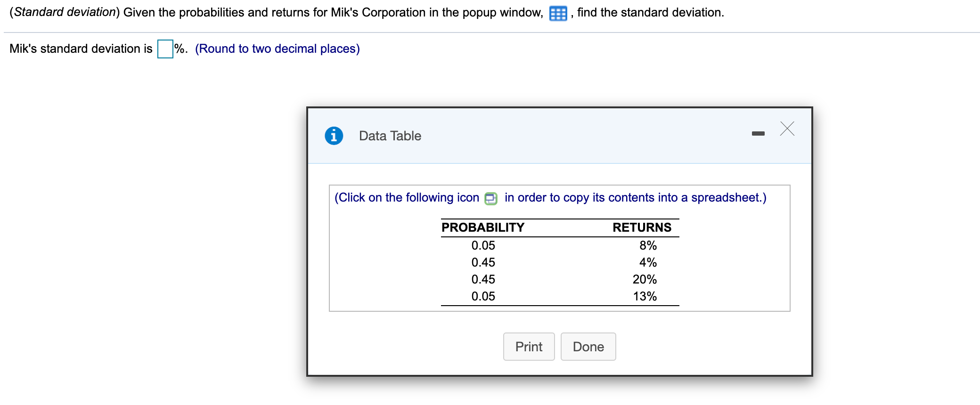
Task: Minimize the Data Table dialog
Action: [758, 134]
